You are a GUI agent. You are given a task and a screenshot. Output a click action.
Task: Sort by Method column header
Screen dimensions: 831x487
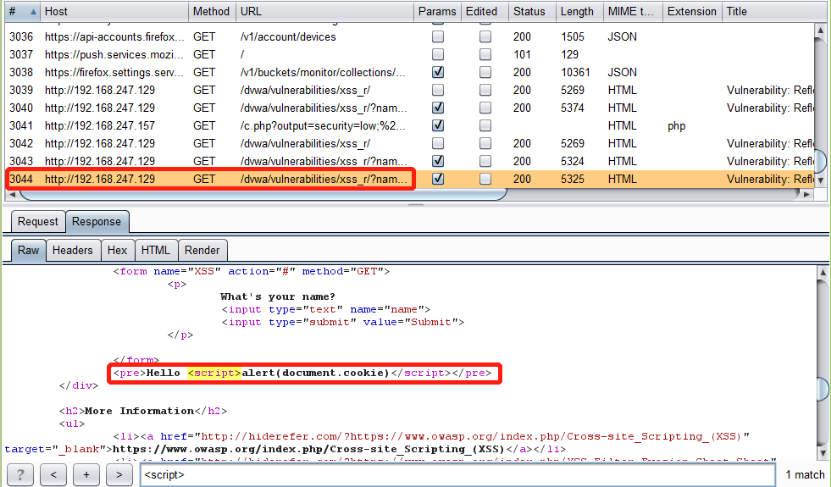(212, 12)
